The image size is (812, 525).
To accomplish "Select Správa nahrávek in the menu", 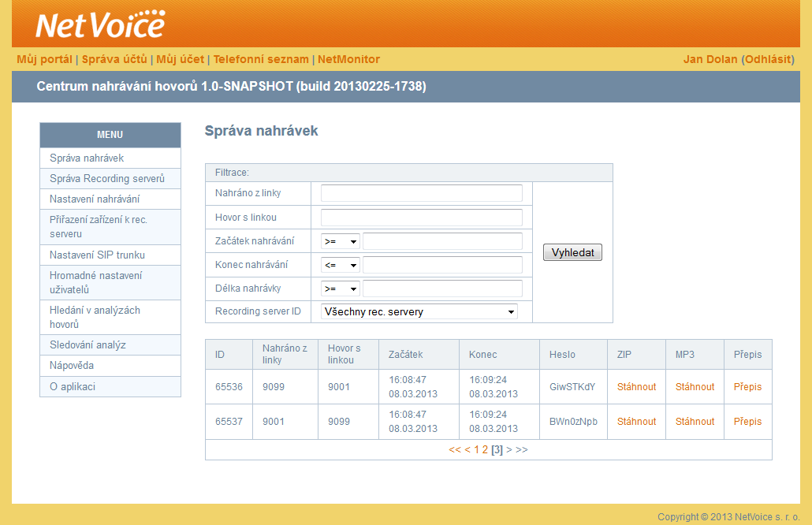I will coord(110,158).
